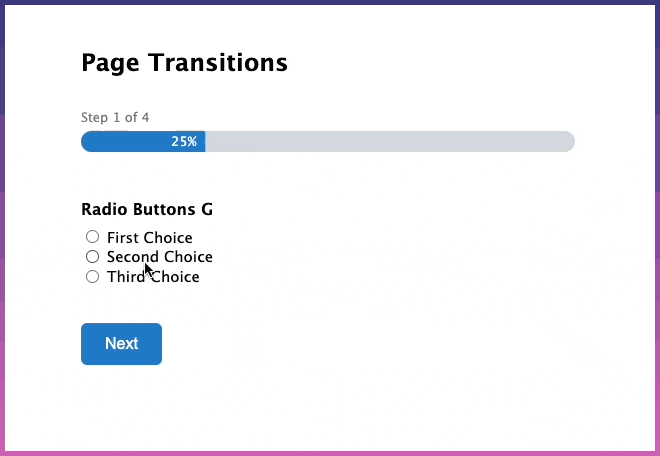Select the Second Choice radio button

click(92, 257)
